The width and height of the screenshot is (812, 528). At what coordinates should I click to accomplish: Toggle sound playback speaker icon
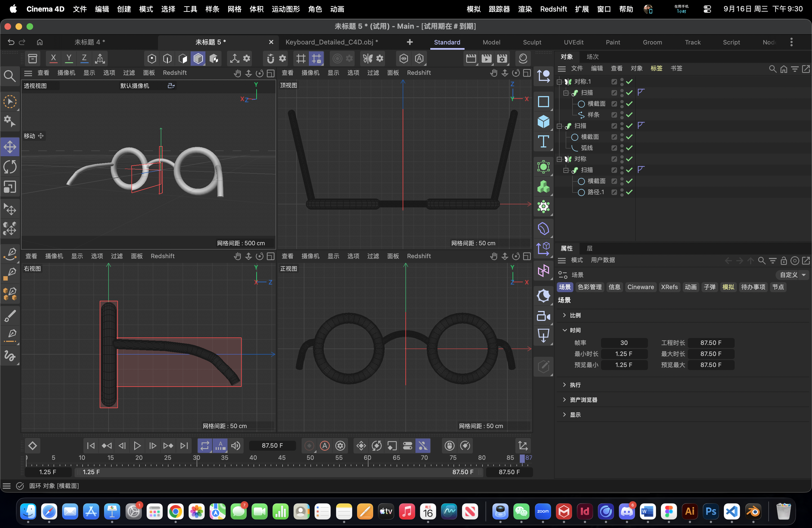[x=236, y=446]
